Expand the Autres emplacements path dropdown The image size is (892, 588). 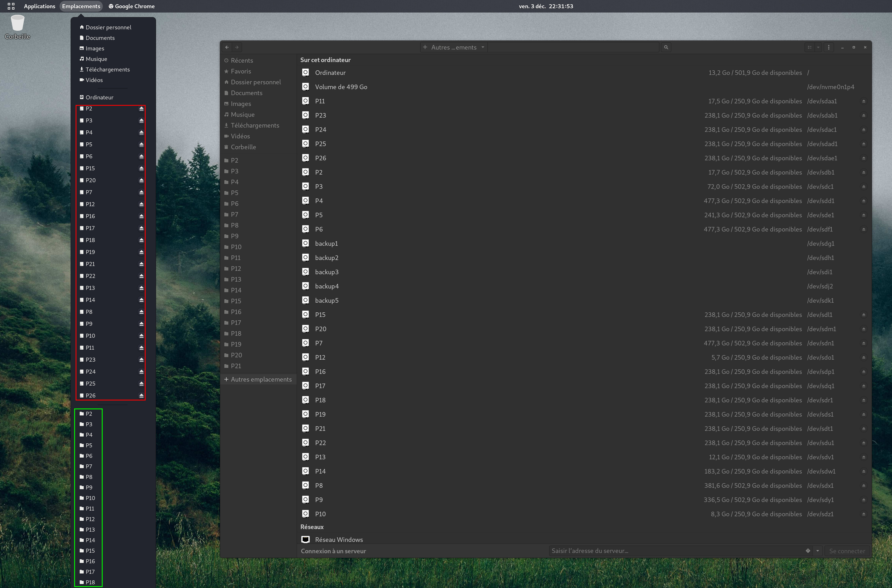(483, 47)
